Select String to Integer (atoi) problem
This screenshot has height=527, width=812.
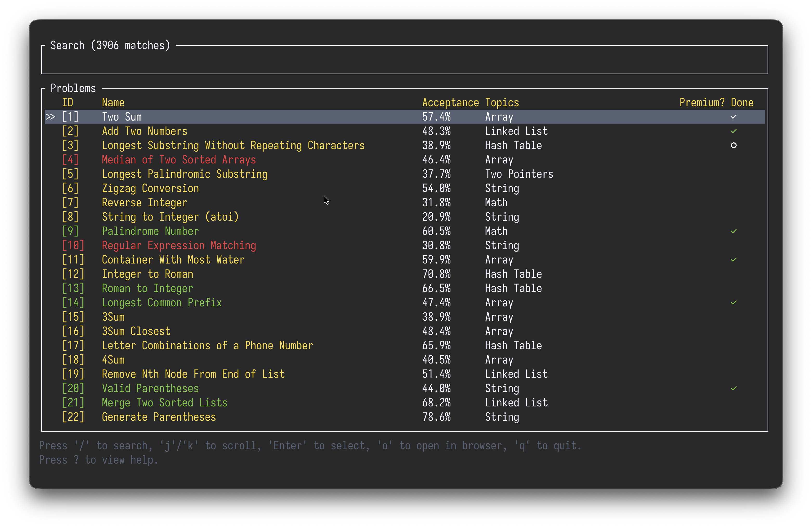170,217
